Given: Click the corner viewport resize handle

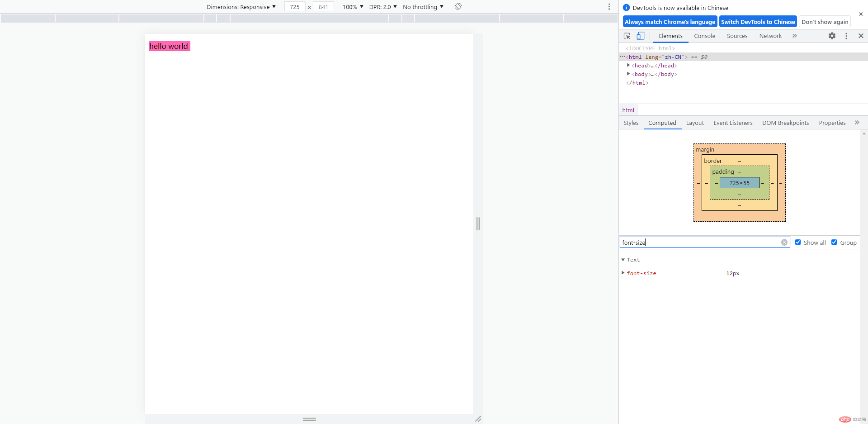Looking at the screenshot, I should pyautogui.click(x=478, y=419).
